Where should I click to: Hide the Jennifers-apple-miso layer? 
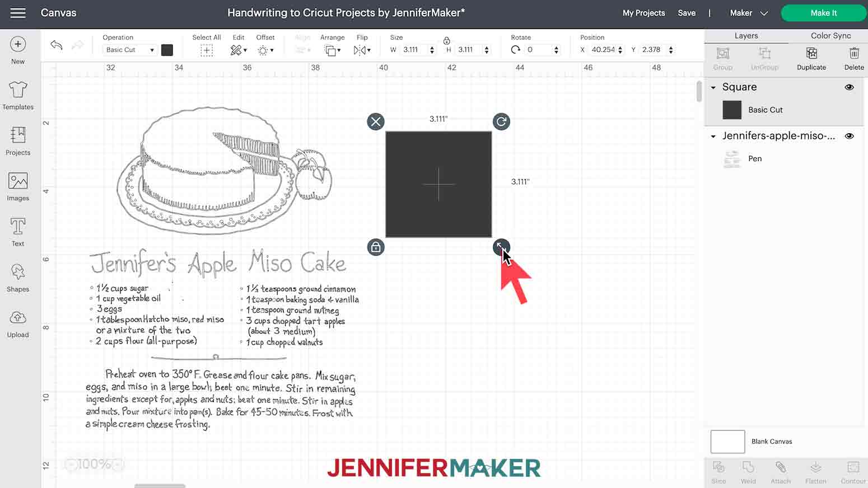[x=850, y=136]
